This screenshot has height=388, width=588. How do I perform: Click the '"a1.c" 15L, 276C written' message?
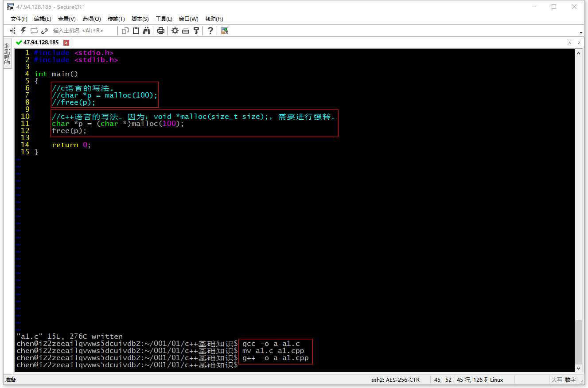coord(70,337)
